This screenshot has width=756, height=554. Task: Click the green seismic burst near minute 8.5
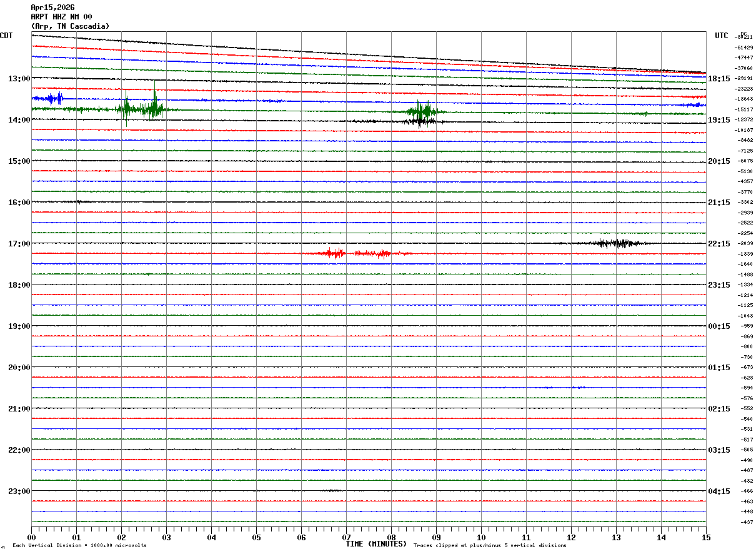pos(422,112)
